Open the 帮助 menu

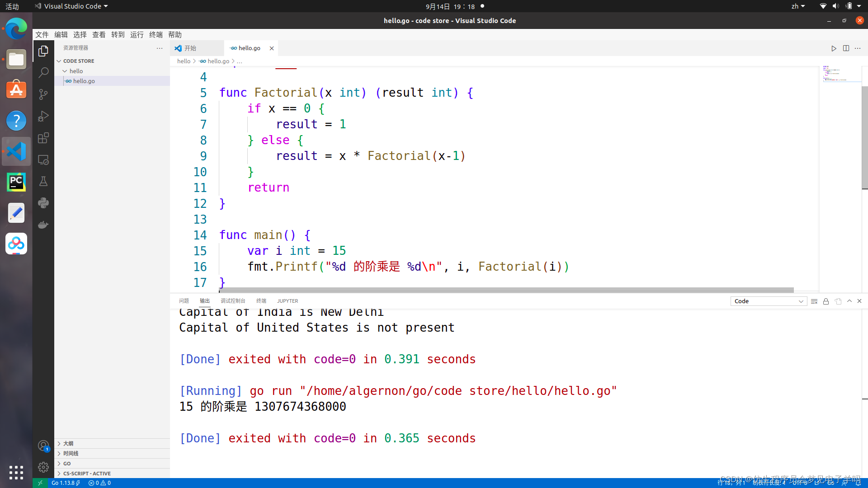click(175, 35)
